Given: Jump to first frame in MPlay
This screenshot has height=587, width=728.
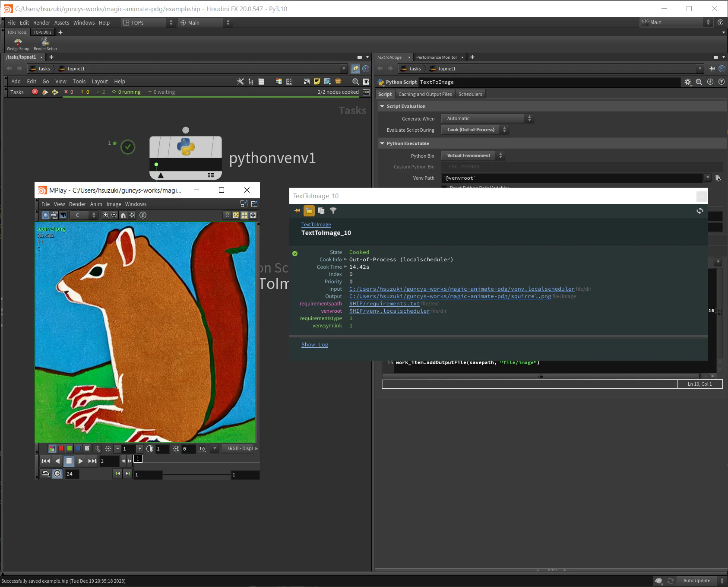Looking at the screenshot, I should click(x=45, y=461).
